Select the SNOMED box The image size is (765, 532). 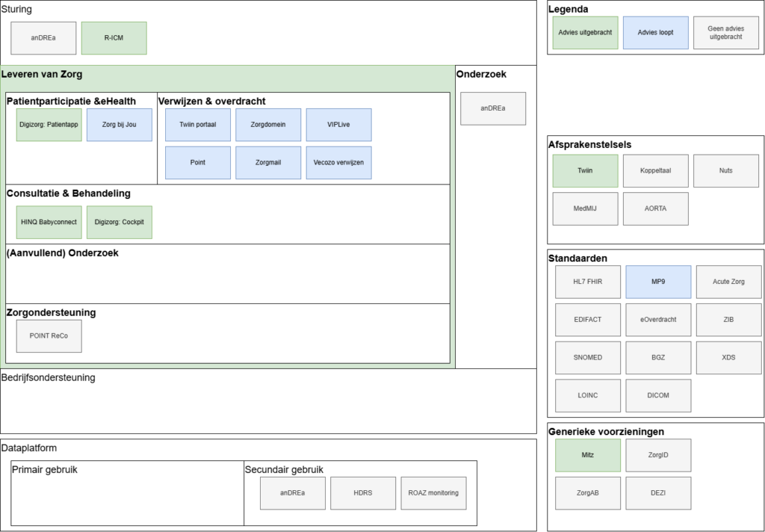[x=588, y=358]
